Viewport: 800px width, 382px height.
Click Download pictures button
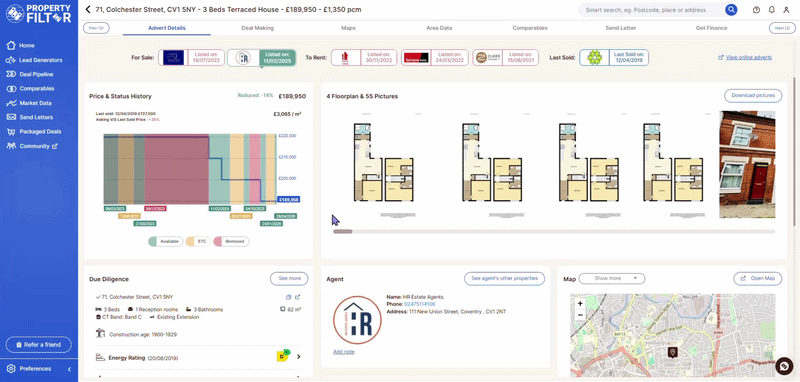(753, 95)
